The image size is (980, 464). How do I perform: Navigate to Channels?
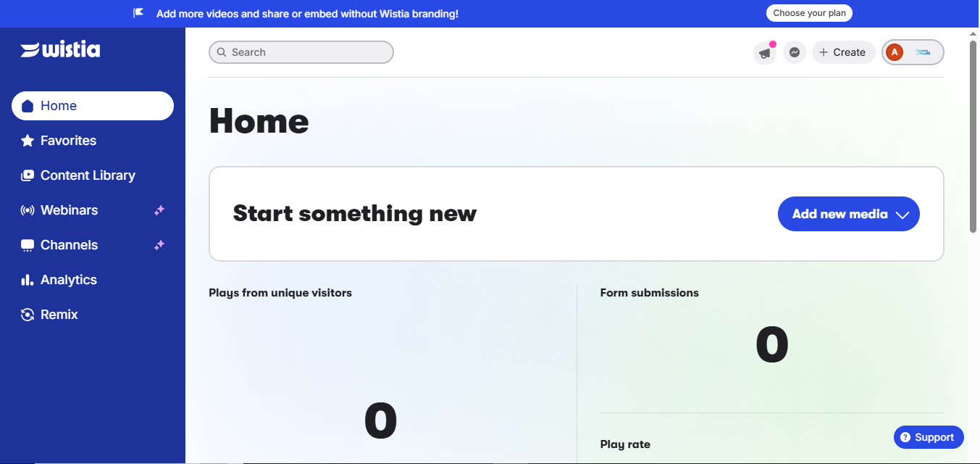pos(93,245)
